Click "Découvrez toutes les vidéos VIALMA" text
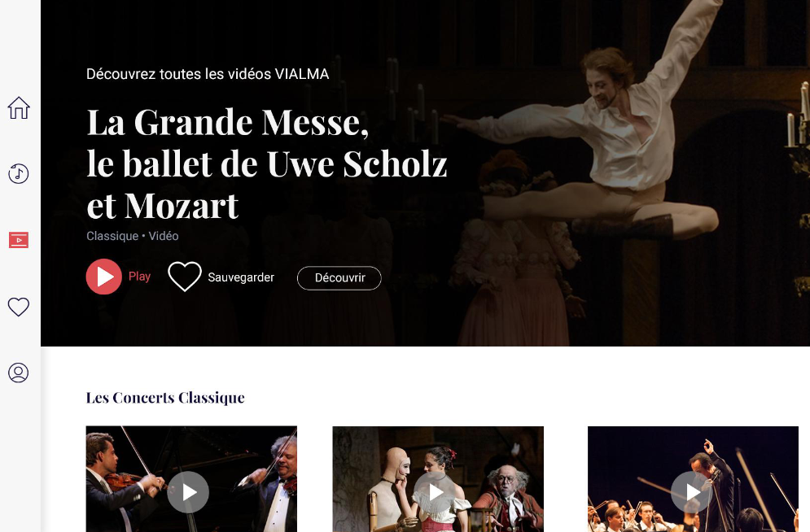This screenshot has height=532, width=810. click(x=208, y=74)
